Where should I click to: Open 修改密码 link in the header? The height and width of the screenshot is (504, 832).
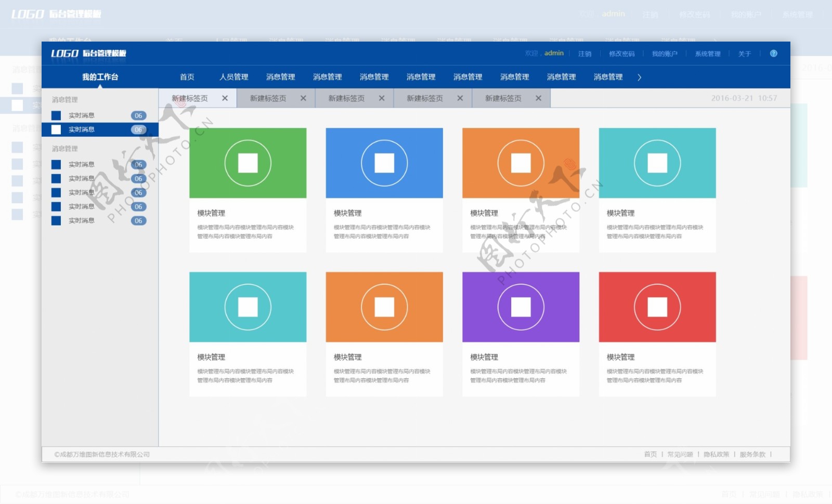pyautogui.click(x=622, y=54)
